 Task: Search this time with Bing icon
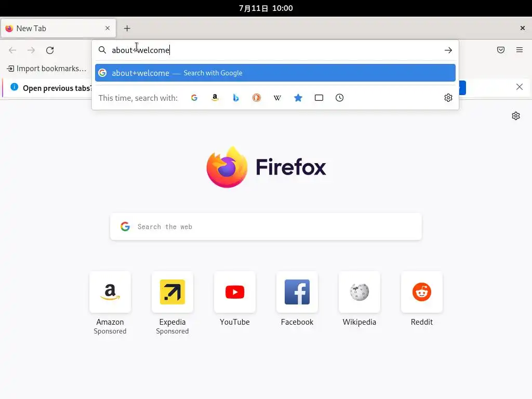(236, 98)
